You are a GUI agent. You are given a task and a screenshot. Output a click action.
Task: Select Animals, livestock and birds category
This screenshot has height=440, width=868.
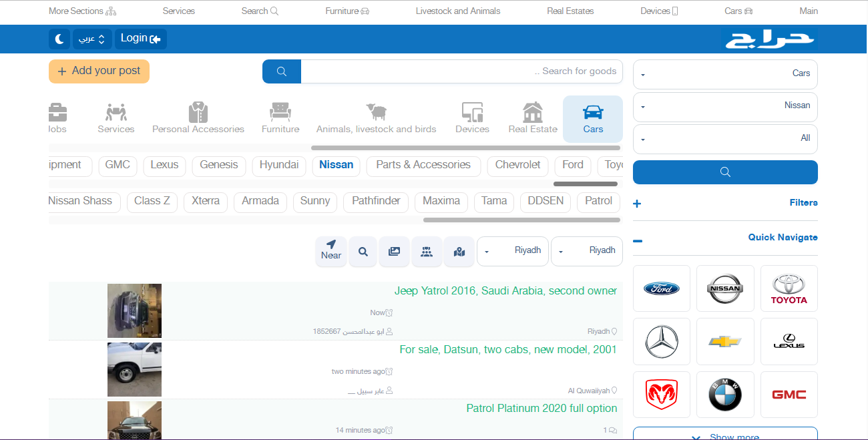click(x=377, y=119)
